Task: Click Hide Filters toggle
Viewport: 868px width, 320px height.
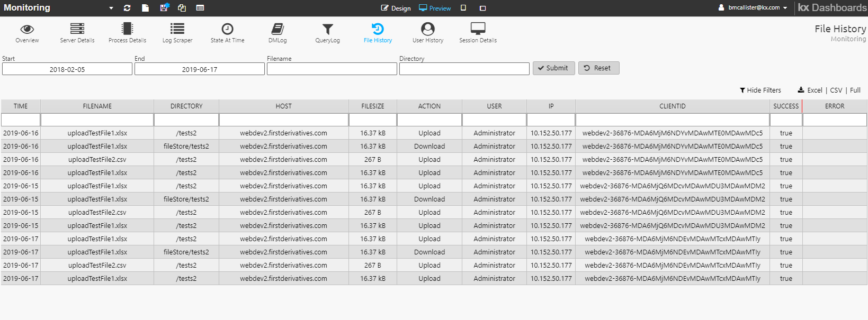Action: [760, 90]
